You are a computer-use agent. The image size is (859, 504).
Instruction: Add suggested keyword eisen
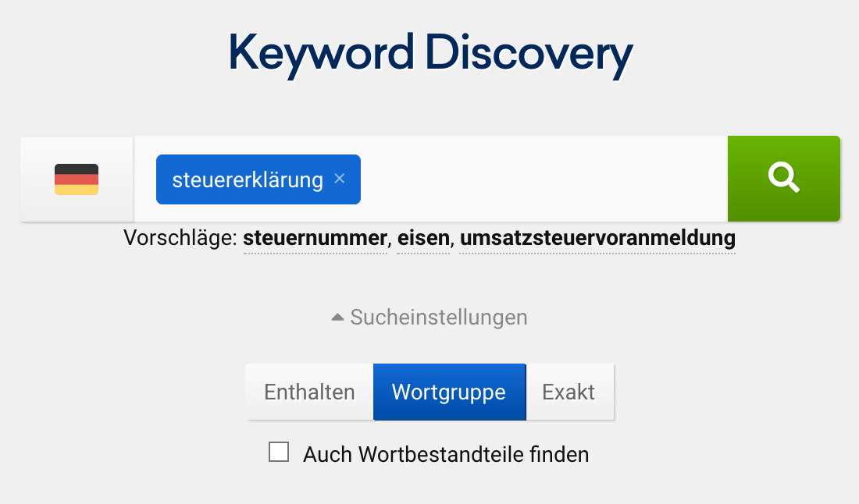(x=423, y=238)
